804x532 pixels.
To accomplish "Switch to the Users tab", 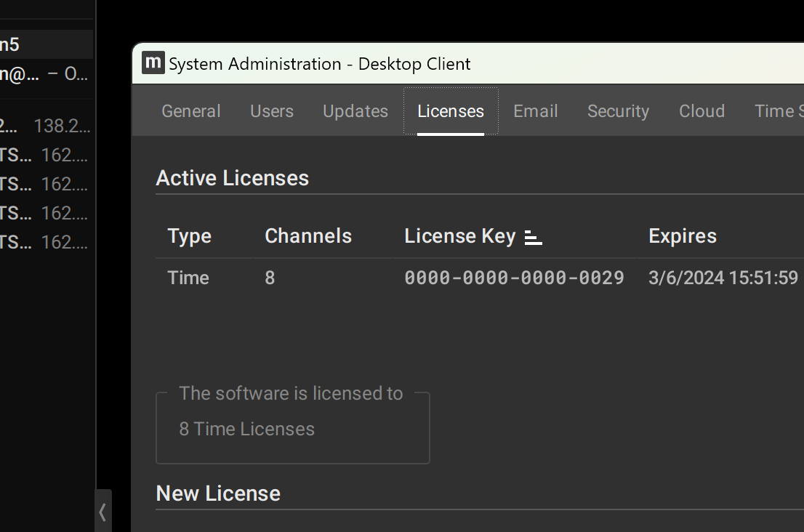I will coord(272,111).
